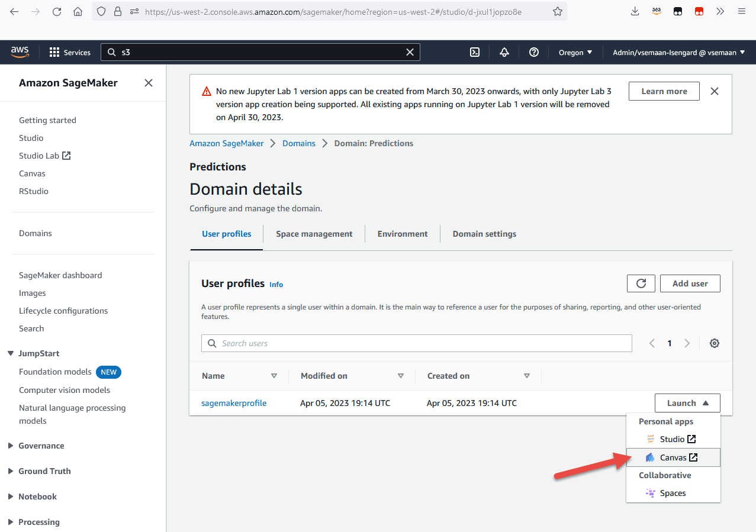This screenshot has height=532, width=756.
Task: Click the AWS search bar containing s3
Action: [x=260, y=52]
